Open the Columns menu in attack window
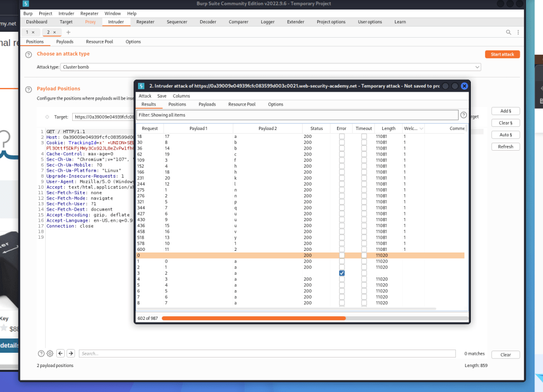This screenshot has height=392, width=543. (x=181, y=96)
